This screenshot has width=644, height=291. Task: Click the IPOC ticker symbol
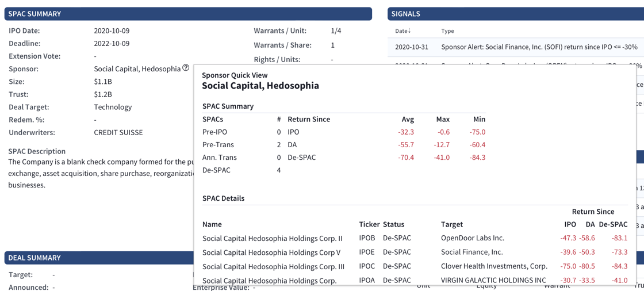click(367, 267)
